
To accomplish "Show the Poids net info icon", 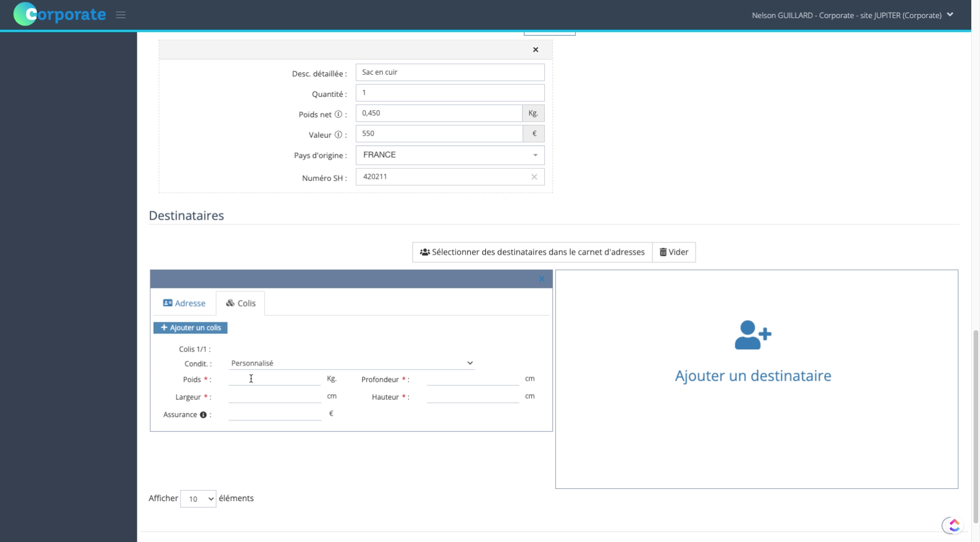I will pos(338,114).
